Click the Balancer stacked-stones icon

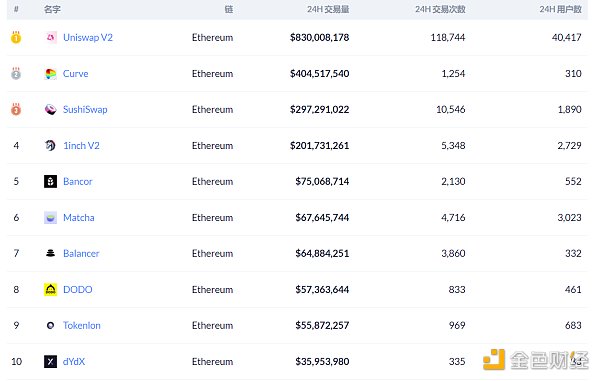click(x=51, y=253)
